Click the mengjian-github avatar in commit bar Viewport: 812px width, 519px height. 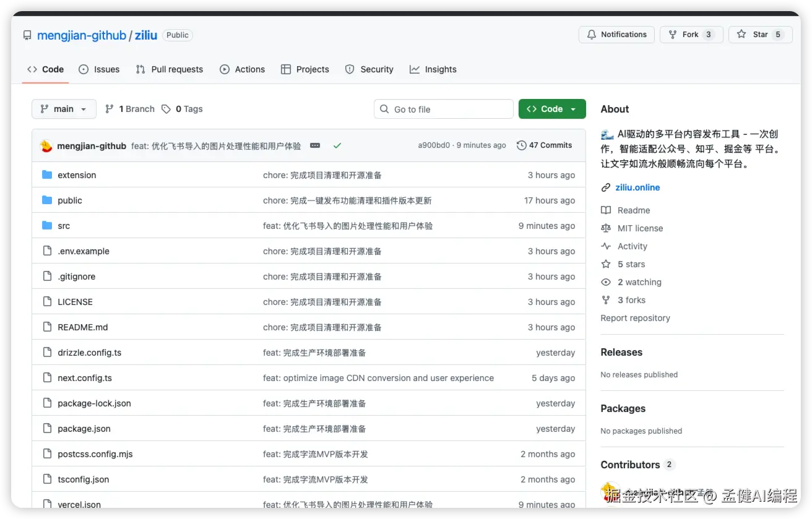[46, 146]
